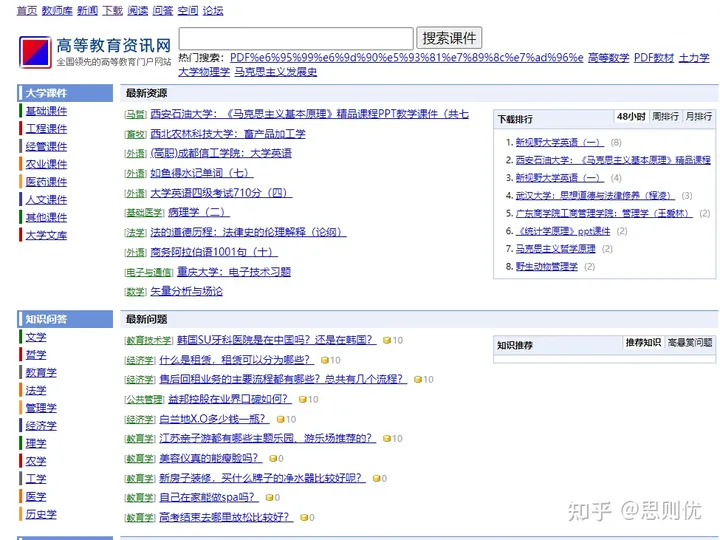This screenshot has height=540, width=720.
Task: Open ranked item 武汉大学：思想道德与法律修养
Action: tap(595, 196)
